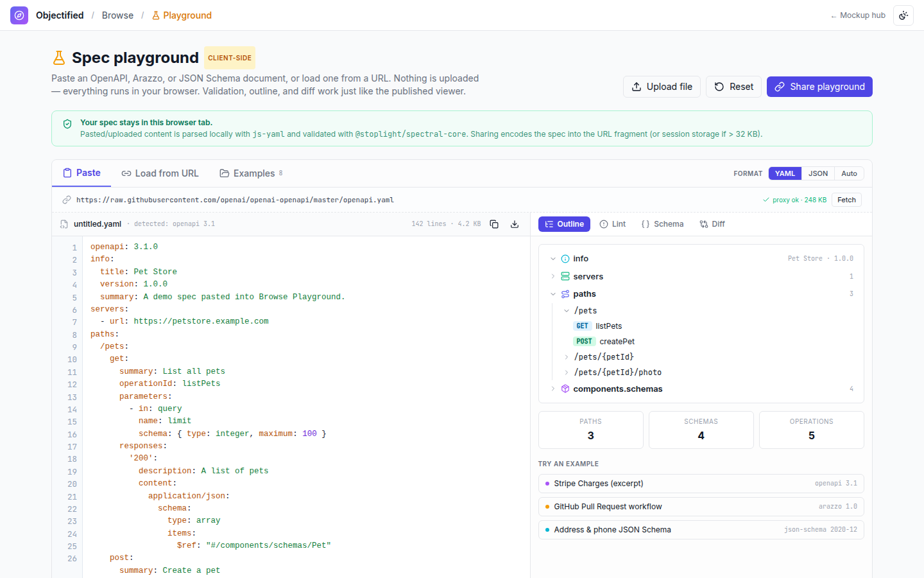Download the untitled.yaml file
This screenshot has width=924, height=578.
[x=515, y=224]
